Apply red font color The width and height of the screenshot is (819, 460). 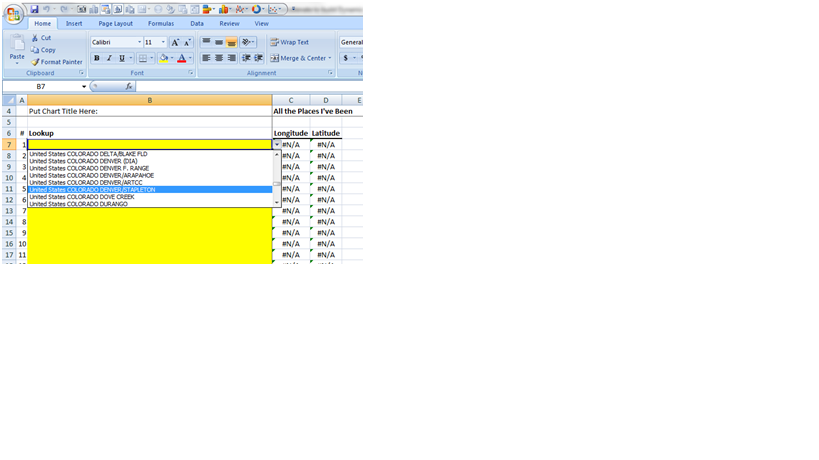(182, 58)
